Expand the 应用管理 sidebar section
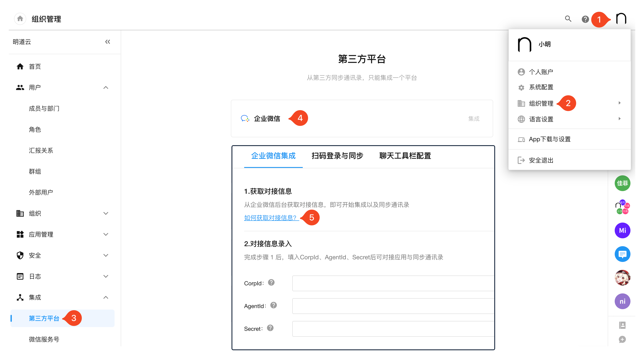Image resolution: width=644 pixels, height=359 pixels. coord(106,234)
